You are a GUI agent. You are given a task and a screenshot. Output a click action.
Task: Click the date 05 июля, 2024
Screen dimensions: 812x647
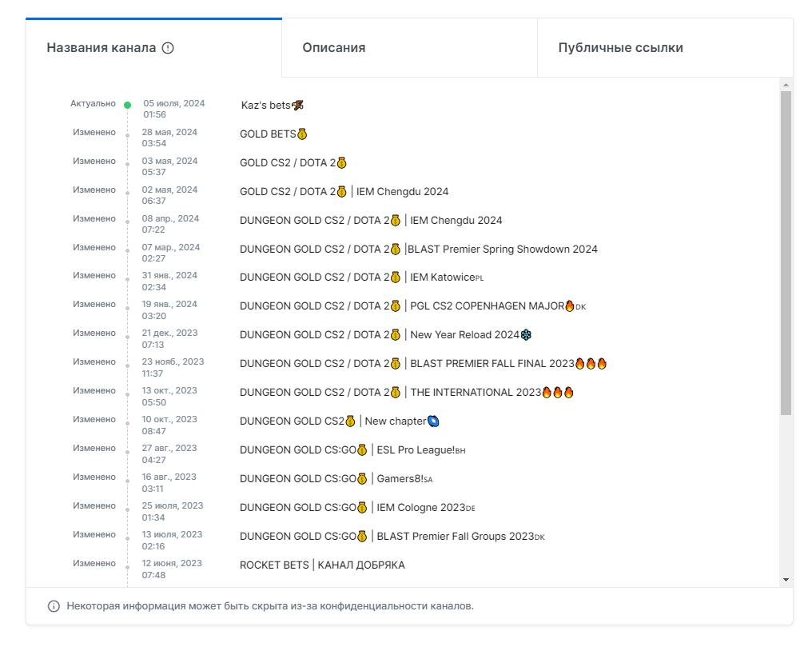point(174,104)
